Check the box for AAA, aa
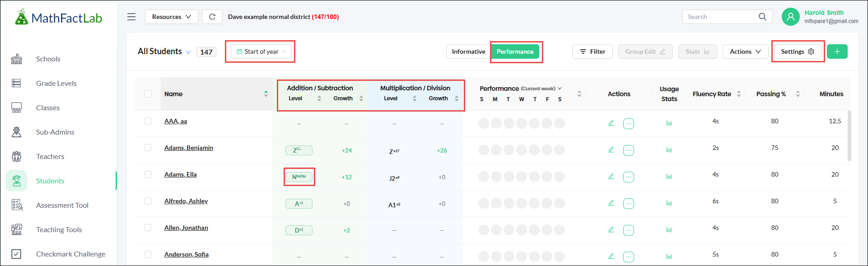This screenshot has width=868, height=266. pyautogui.click(x=148, y=121)
